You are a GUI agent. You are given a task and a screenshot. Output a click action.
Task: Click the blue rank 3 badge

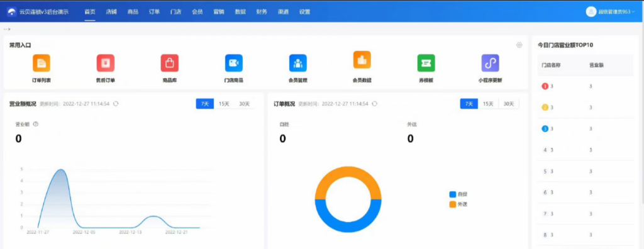coord(545,129)
